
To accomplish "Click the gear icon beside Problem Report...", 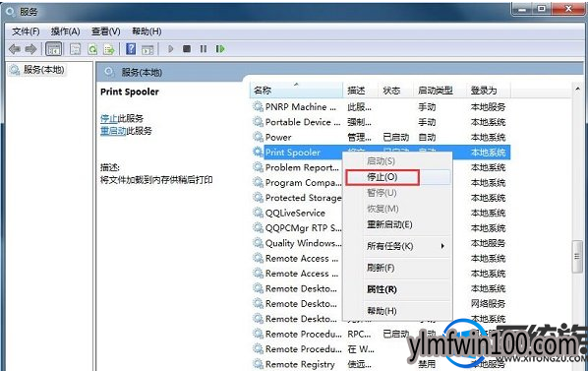I will click(x=258, y=167).
